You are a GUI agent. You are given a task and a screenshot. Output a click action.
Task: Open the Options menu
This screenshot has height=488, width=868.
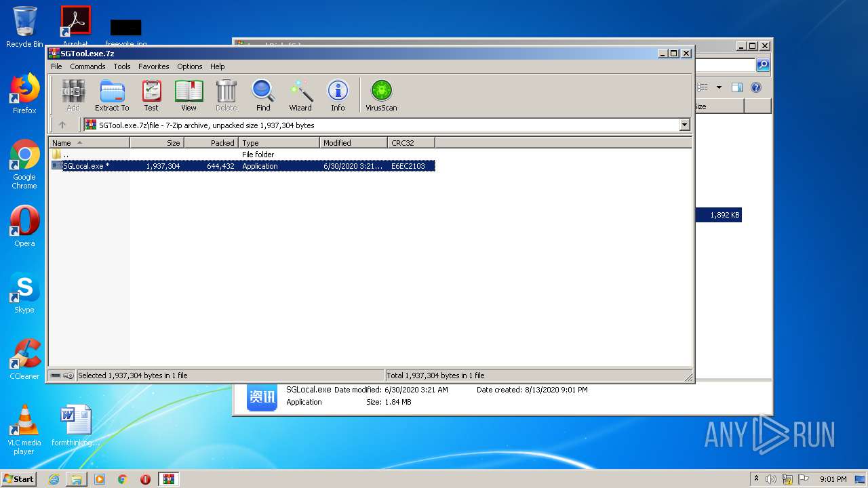tap(190, 66)
